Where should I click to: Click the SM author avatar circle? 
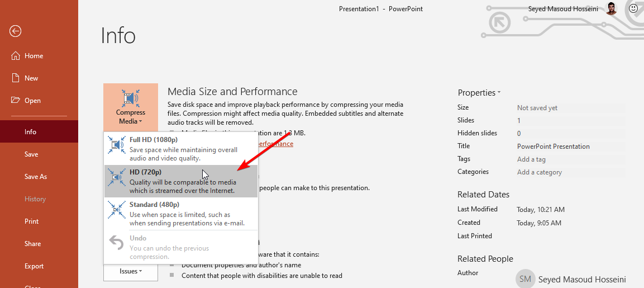pos(525,279)
